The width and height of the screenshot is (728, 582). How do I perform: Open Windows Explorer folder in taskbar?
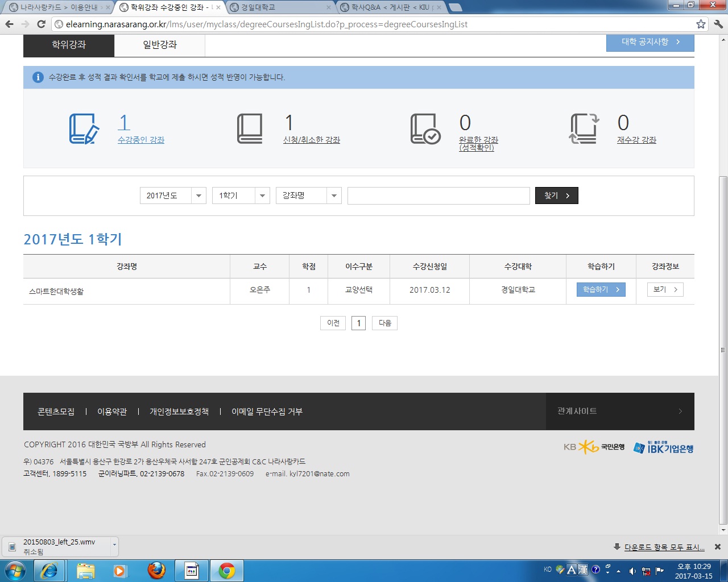pyautogui.click(x=86, y=571)
